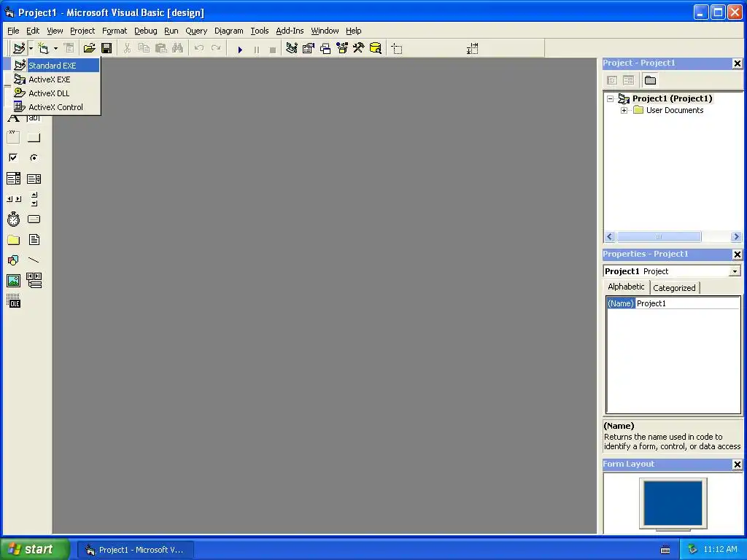Save the project with the floppy disk icon
This screenshot has height=560, width=747.
107,48
